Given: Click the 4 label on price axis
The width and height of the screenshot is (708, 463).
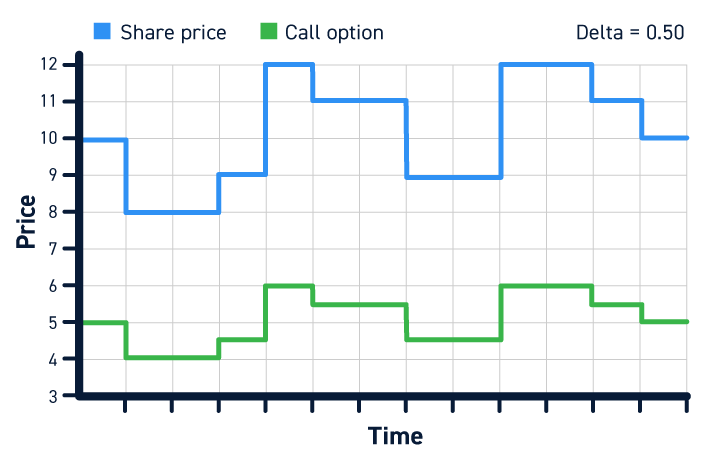Looking at the screenshot, I should 53,360.
